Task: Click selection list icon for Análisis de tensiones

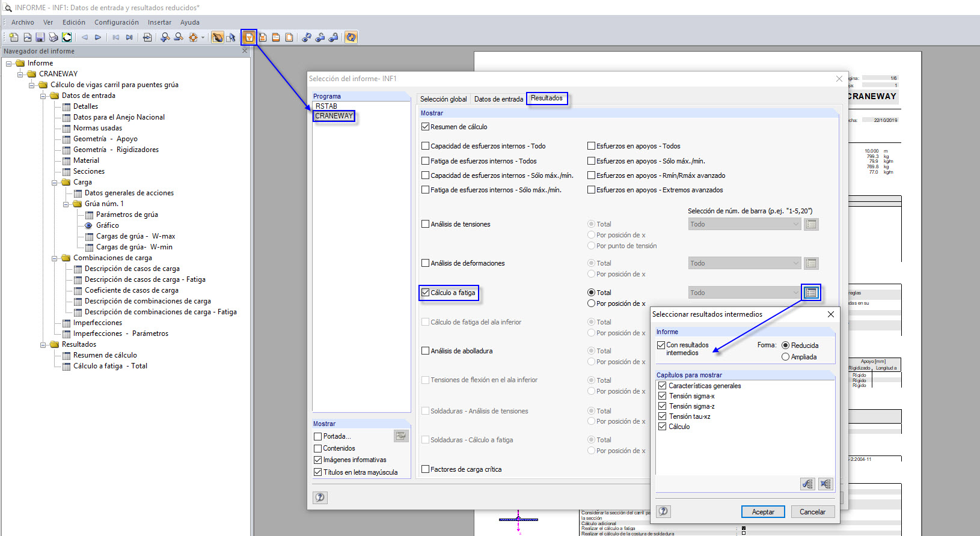Action: [x=811, y=224]
